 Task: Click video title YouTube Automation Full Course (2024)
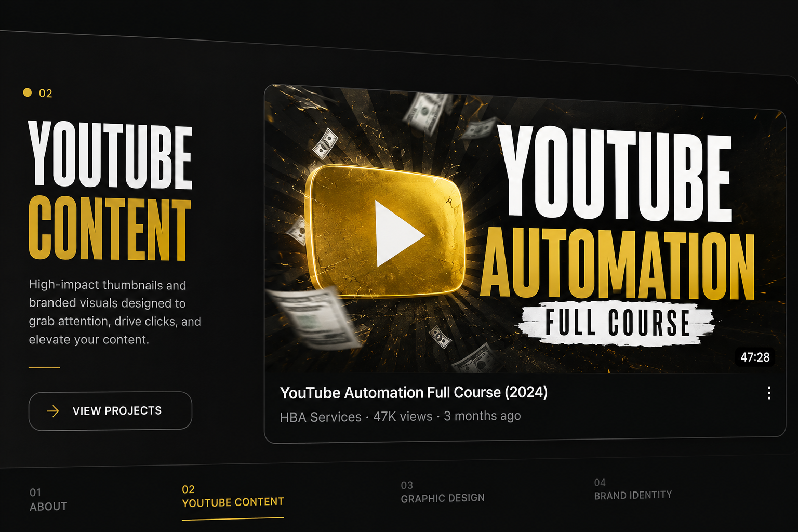pyautogui.click(x=414, y=392)
